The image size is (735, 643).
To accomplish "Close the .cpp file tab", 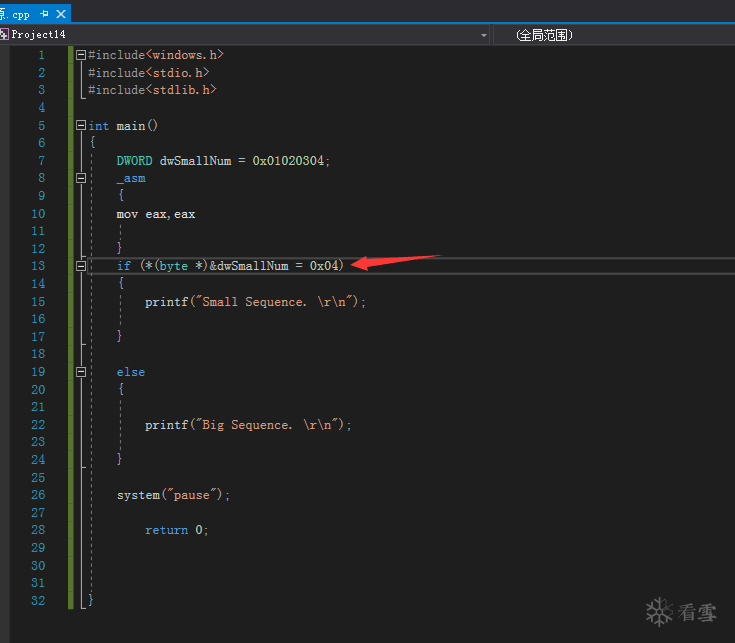I will coord(61,15).
